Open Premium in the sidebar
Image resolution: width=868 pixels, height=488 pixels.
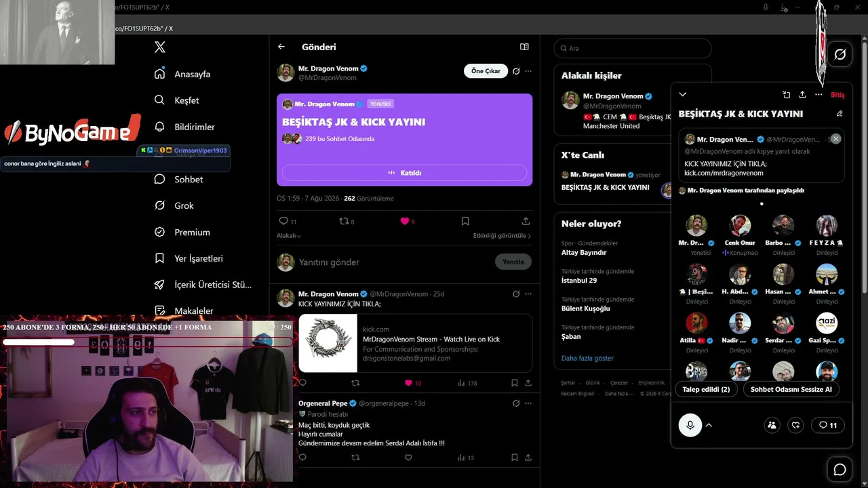click(x=182, y=232)
